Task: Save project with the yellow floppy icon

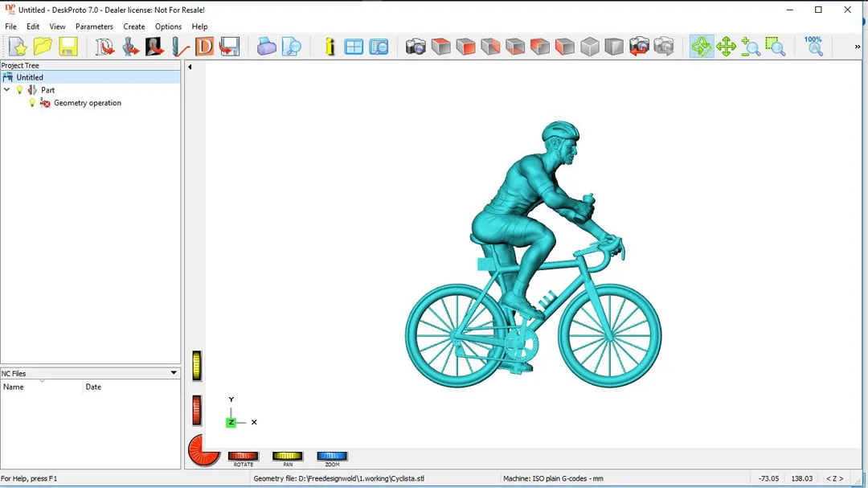Action: pyautogui.click(x=68, y=47)
